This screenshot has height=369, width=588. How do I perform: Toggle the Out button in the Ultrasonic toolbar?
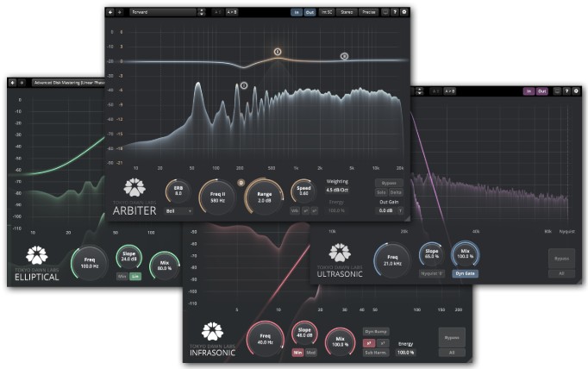point(542,91)
